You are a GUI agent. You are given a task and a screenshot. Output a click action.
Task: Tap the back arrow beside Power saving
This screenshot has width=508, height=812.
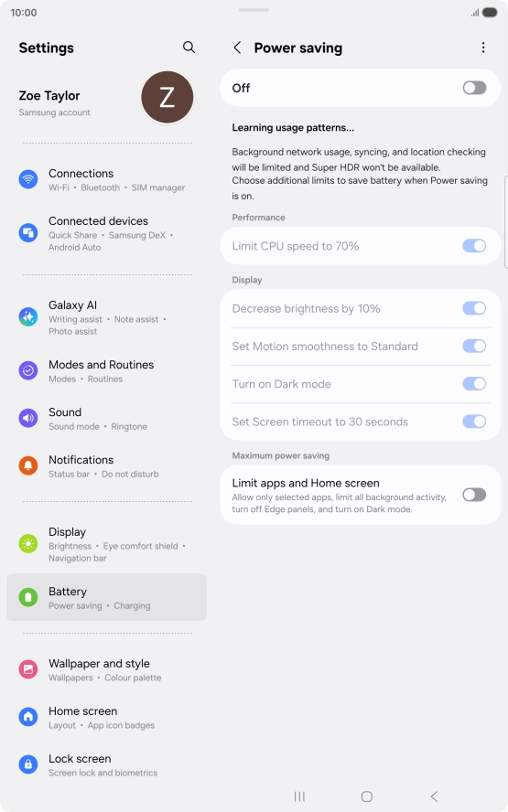click(237, 48)
